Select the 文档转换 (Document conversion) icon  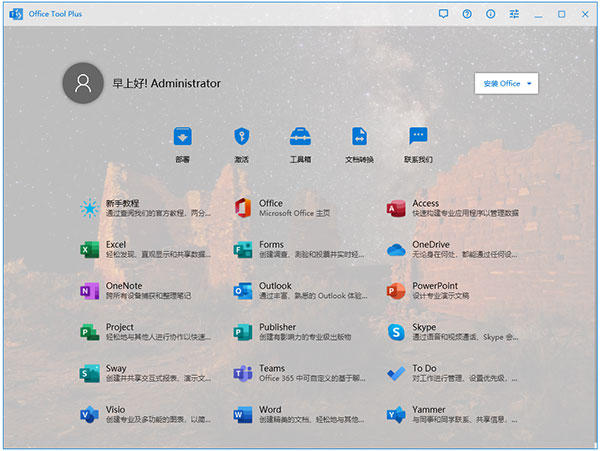click(359, 137)
